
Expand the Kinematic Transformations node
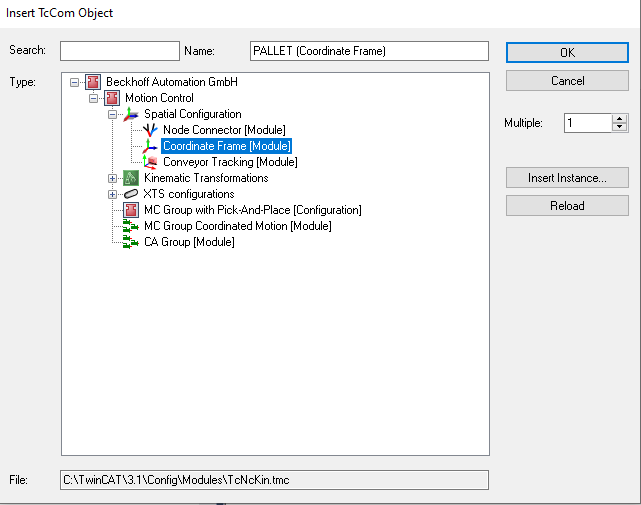point(112,178)
